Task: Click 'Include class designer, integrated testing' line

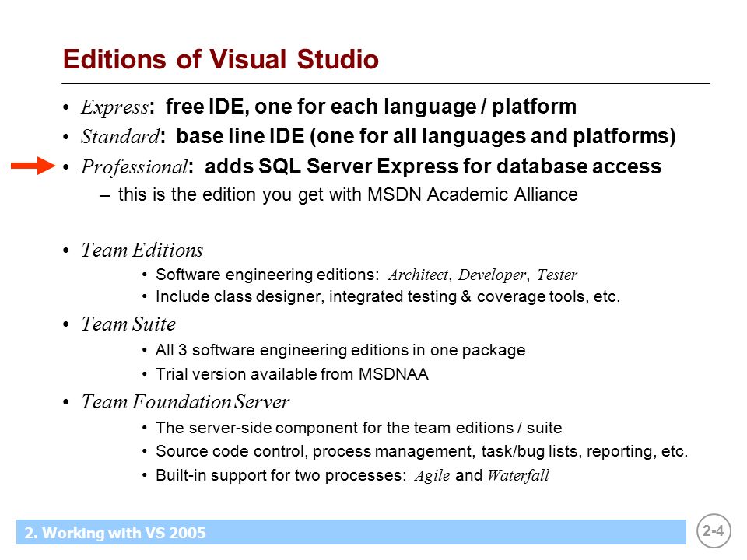Action: 388,296
